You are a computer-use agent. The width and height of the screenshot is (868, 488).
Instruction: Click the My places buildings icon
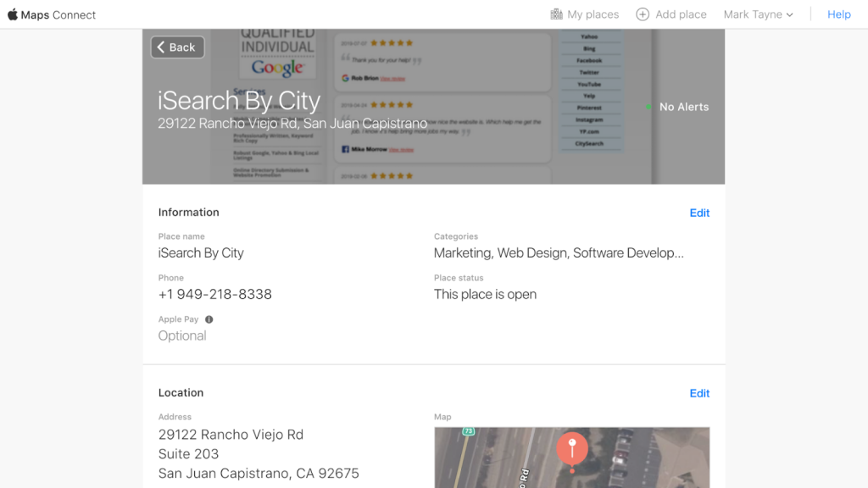(556, 14)
